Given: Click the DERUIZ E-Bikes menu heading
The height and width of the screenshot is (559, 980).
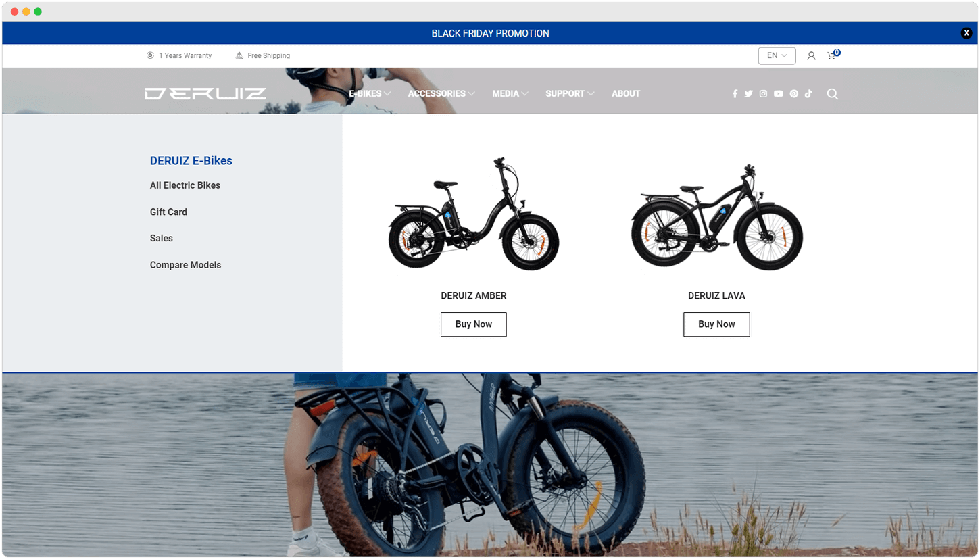Looking at the screenshot, I should click(191, 161).
